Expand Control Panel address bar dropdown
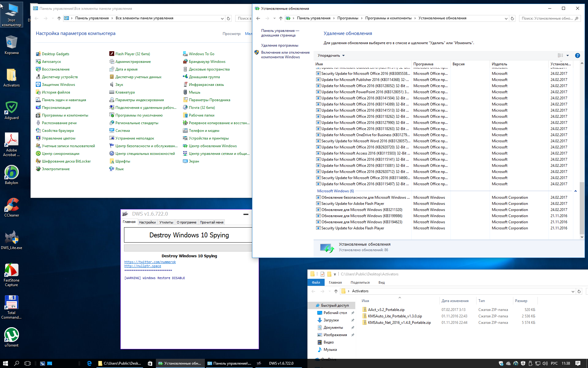 [222, 18]
